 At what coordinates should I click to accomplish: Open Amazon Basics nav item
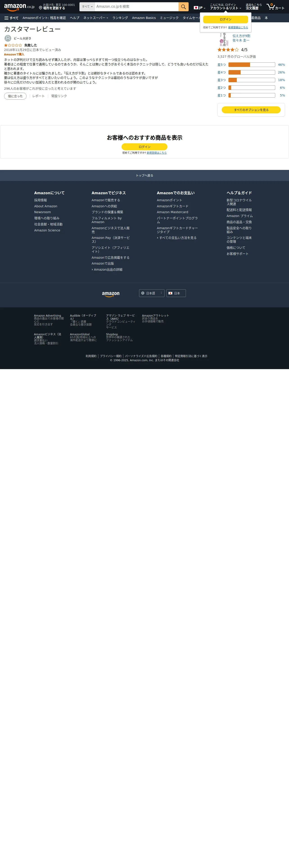coord(144,18)
